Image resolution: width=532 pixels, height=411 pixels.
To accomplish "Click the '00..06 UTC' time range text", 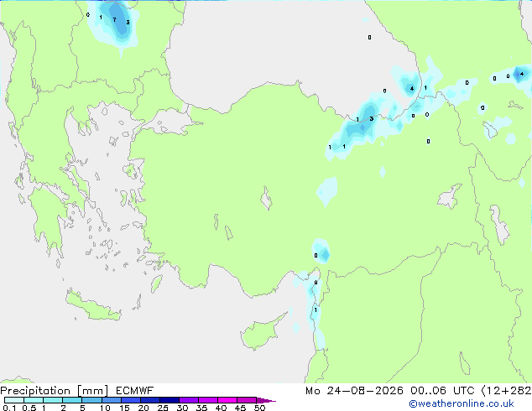I will point(441,391).
